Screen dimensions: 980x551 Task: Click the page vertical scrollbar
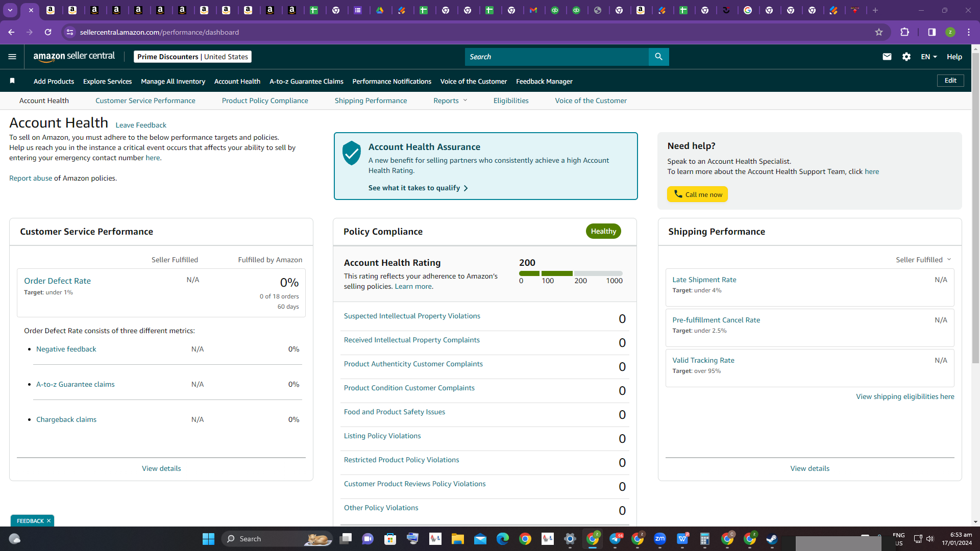tap(975, 208)
